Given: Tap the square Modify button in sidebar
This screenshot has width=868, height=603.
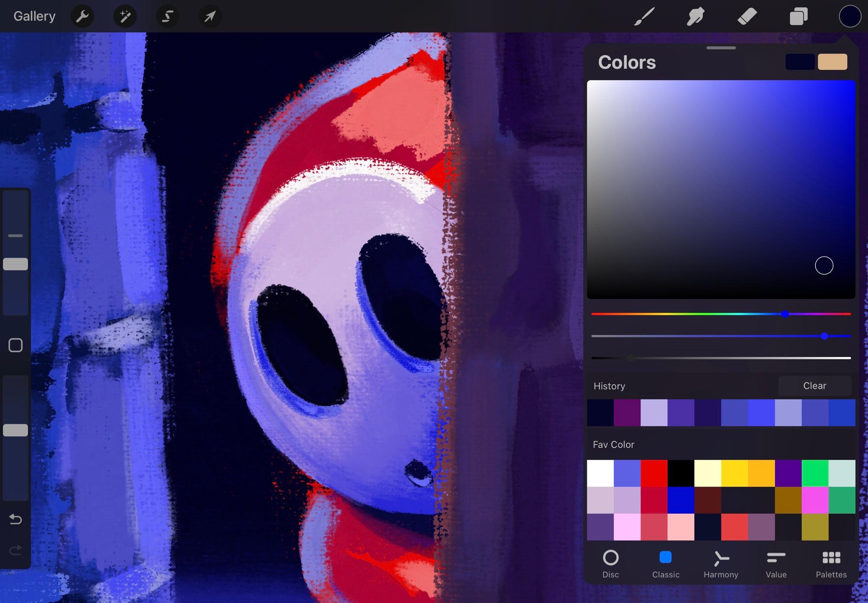Looking at the screenshot, I should tap(16, 345).
